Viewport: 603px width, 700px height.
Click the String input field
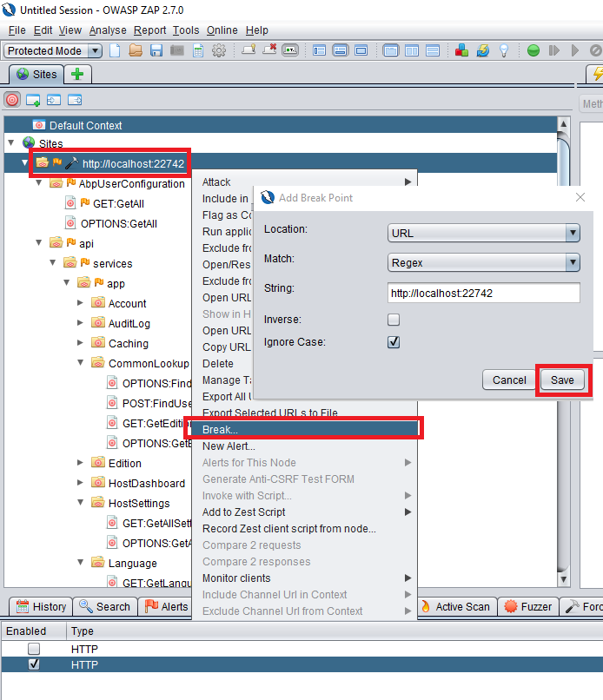pos(484,293)
